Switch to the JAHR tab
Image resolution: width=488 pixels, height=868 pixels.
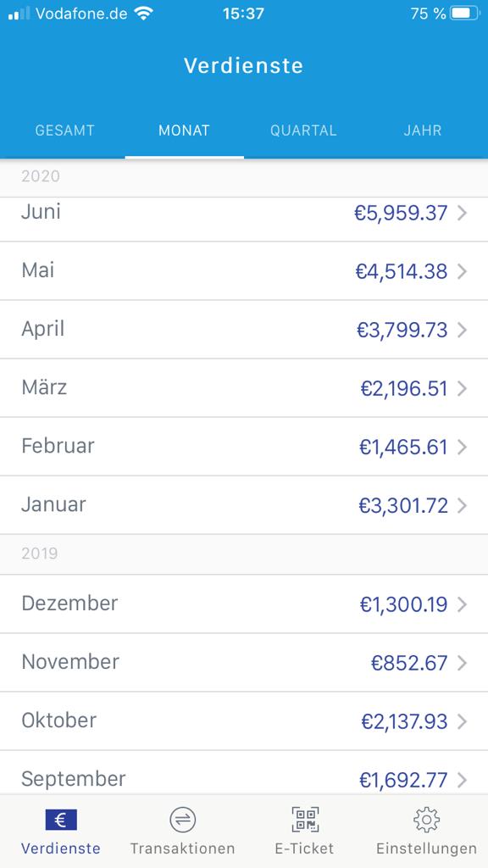pos(423,131)
